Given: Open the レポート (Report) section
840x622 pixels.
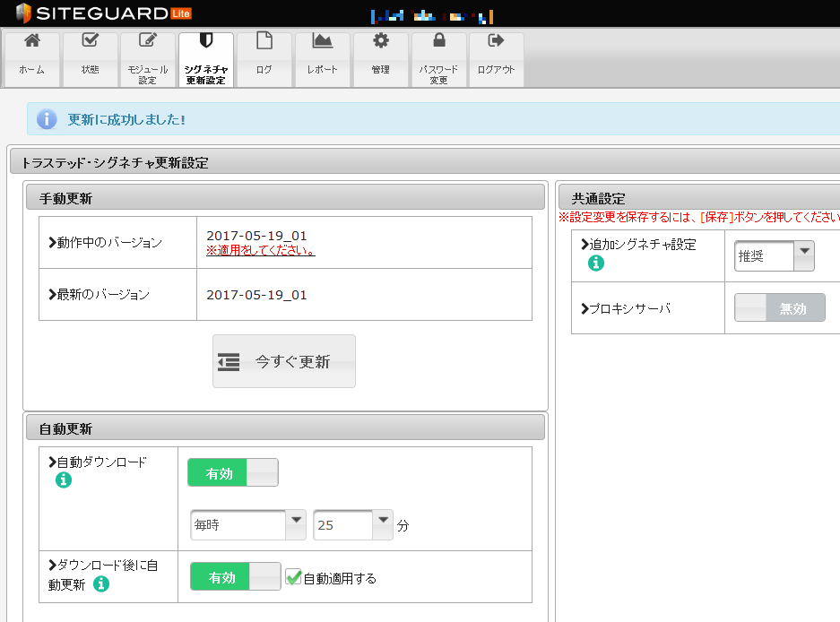Looking at the screenshot, I should [322, 58].
